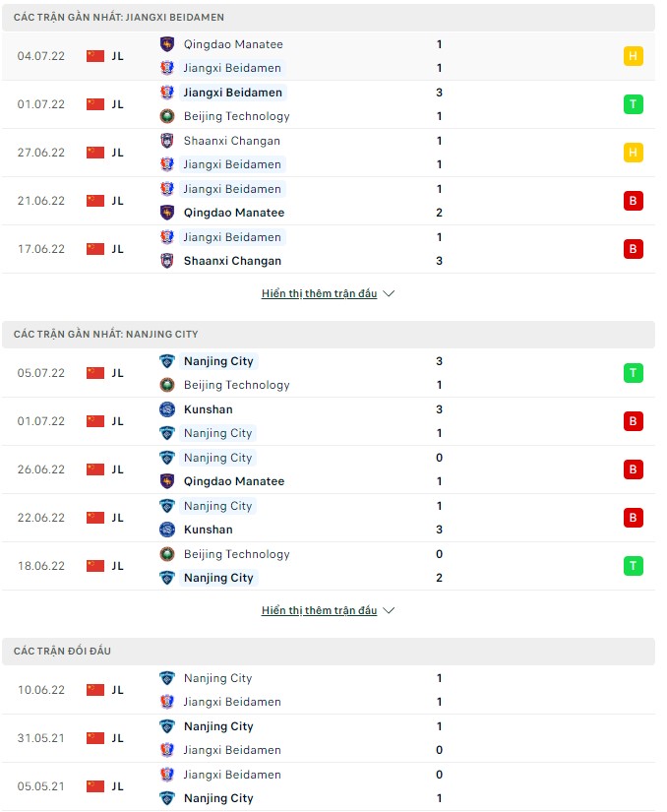This screenshot has width=667, height=812.
Task: Expand more Nanjing City matches chevron
Action: tap(389, 610)
